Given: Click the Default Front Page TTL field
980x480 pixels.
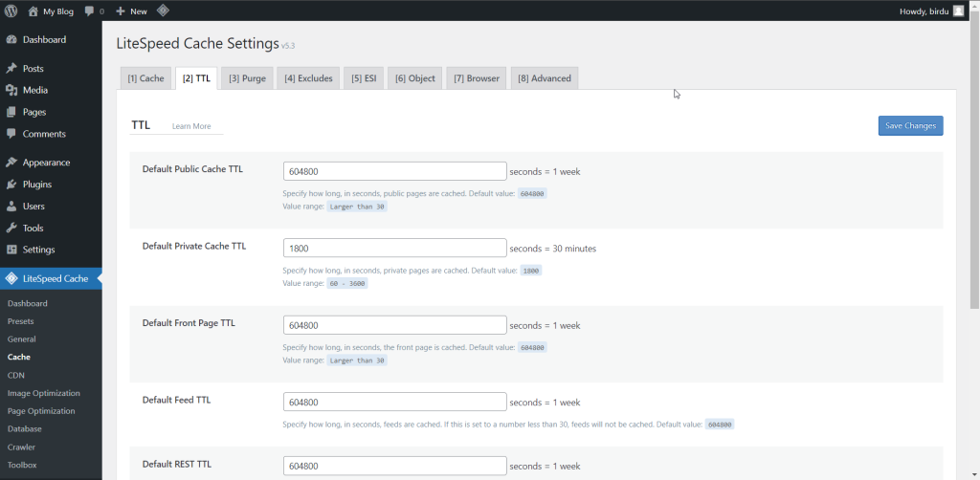Looking at the screenshot, I should [x=395, y=325].
